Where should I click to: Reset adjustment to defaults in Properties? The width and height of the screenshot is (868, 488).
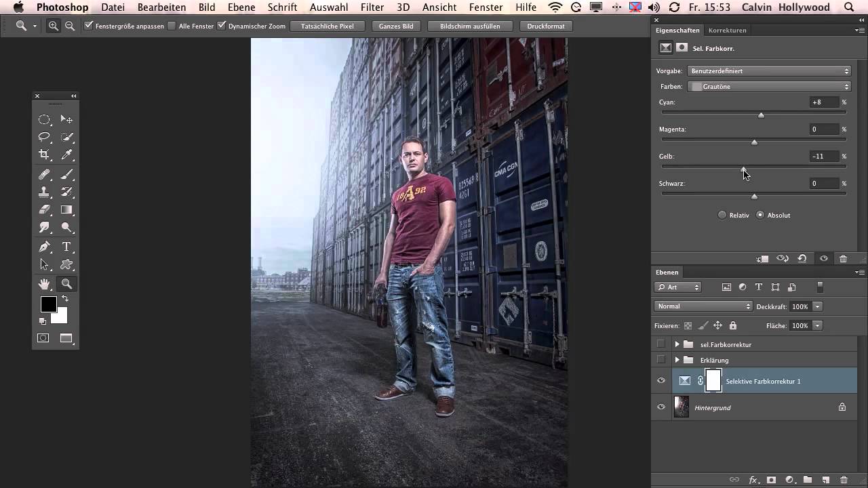[x=802, y=259]
